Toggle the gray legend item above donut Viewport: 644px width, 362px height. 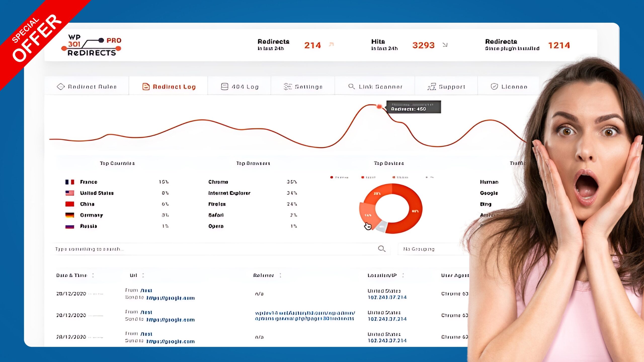pos(430,177)
